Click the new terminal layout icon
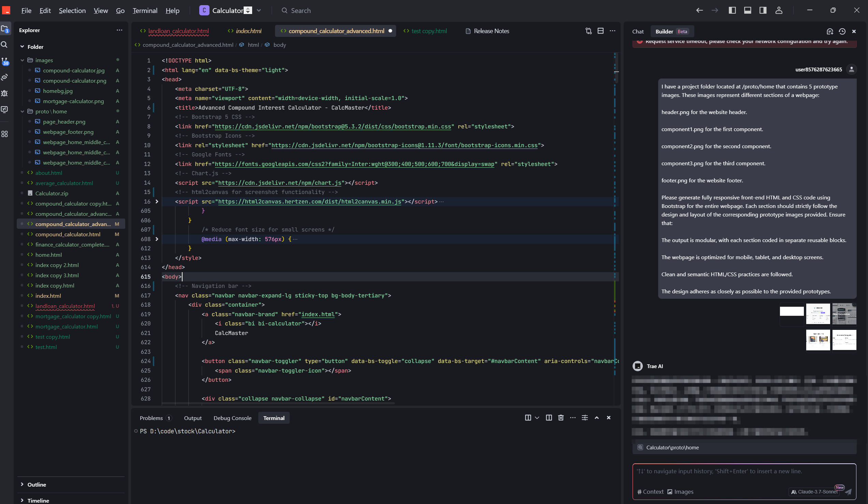The height and width of the screenshot is (504, 868). click(x=528, y=418)
